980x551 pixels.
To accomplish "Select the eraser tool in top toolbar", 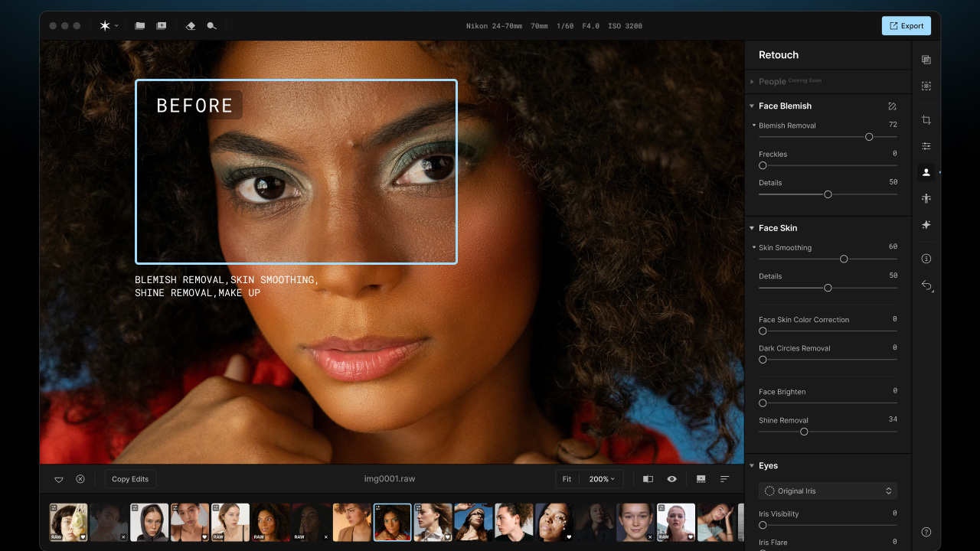I will click(x=191, y=26).
